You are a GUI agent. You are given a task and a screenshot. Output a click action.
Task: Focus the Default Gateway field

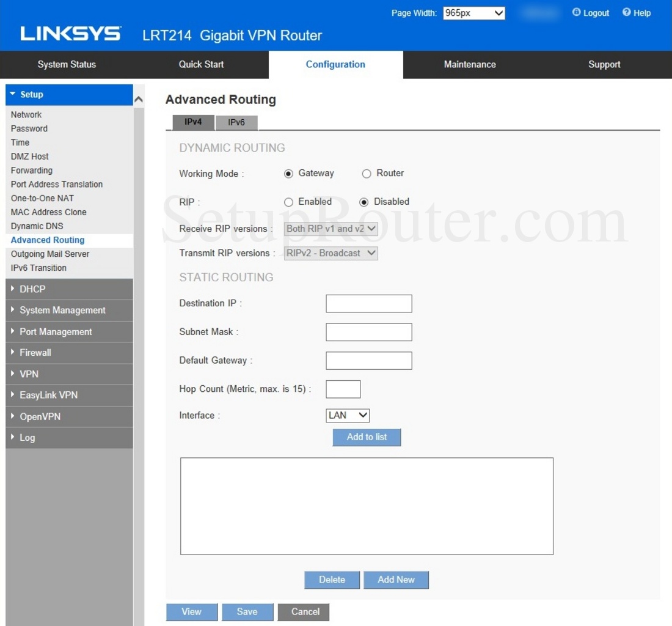(x=369, y=361)
